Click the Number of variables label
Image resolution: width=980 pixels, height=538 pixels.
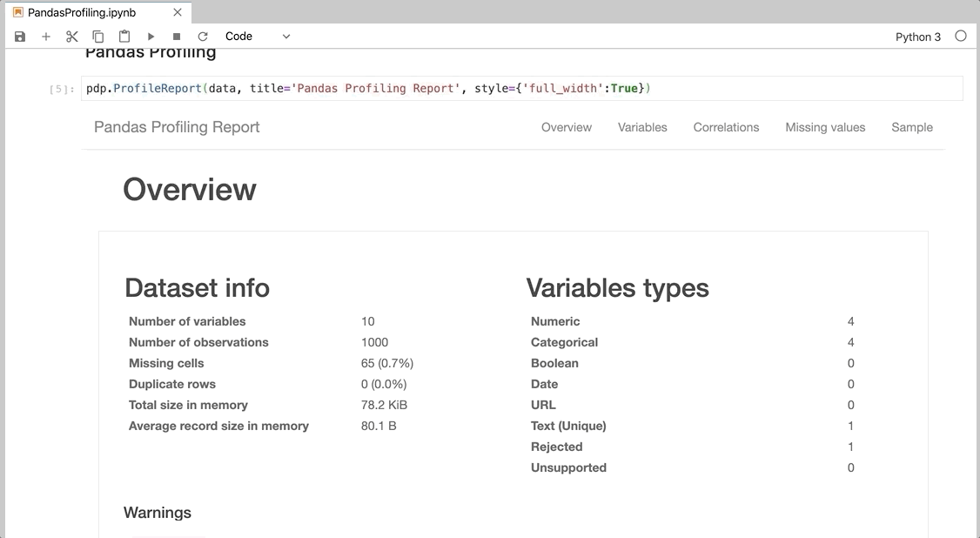(187, 321)
